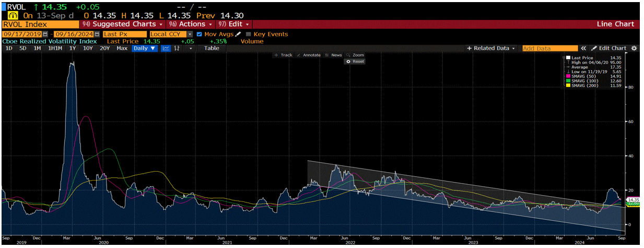Open the start date calendar picker icon
Image resolution: width=644 pixels, height=248 pixels.
45,34
